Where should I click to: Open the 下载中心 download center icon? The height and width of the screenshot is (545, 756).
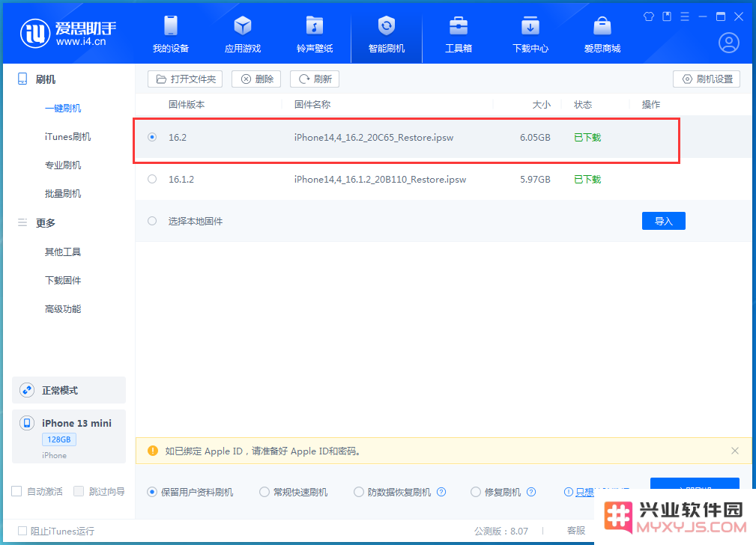(x=530, y=25)
